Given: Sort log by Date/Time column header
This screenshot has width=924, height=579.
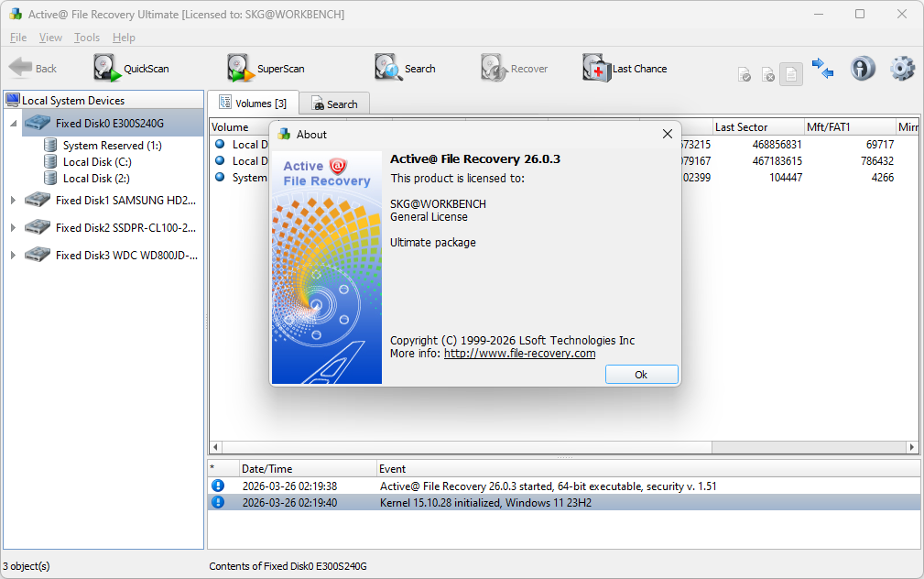Looking at the screenshot, I should (x=308, y=469).
